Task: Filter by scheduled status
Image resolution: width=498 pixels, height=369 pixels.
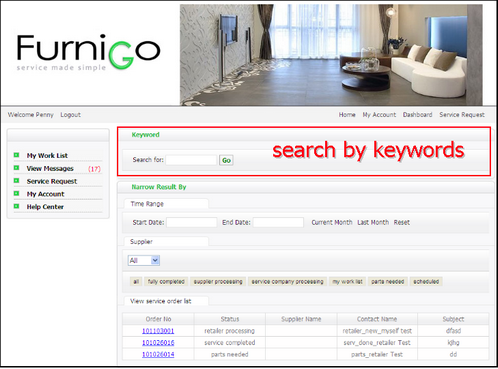Action: [426, 281]
